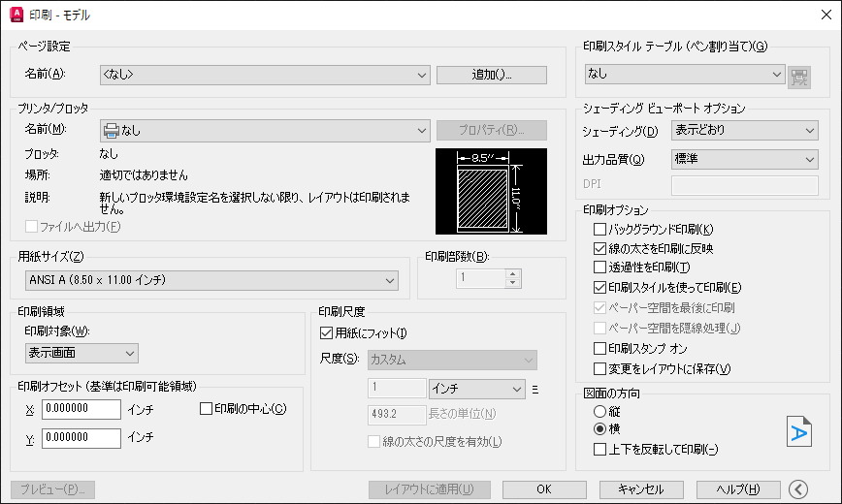This screenshot has height=504, width=842.
Task: Open インチ units dropdown in 印刷尺度
Action: [477, 389]
